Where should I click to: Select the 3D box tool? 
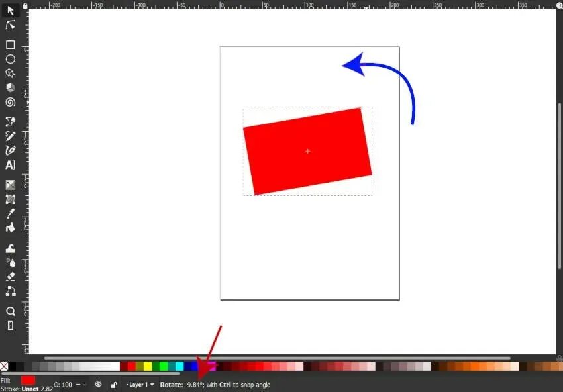[10, 87]
